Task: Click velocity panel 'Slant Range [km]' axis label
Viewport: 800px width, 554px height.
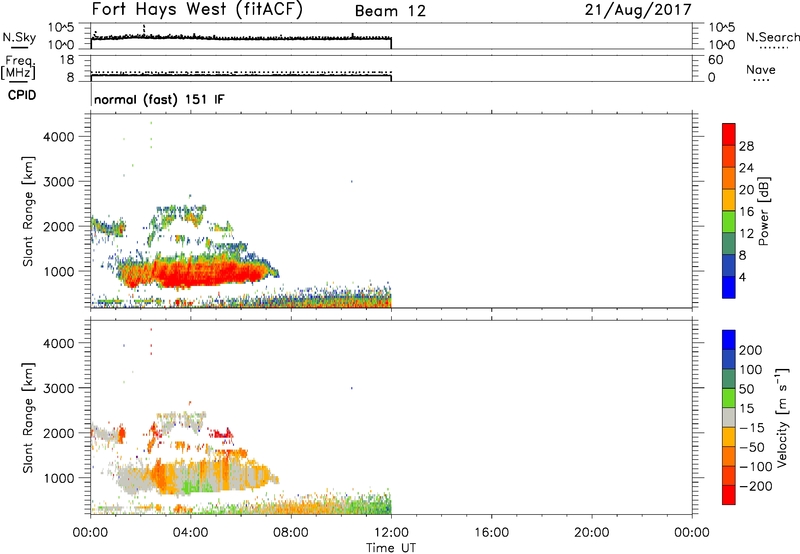Action: click(x=28, y=417)
